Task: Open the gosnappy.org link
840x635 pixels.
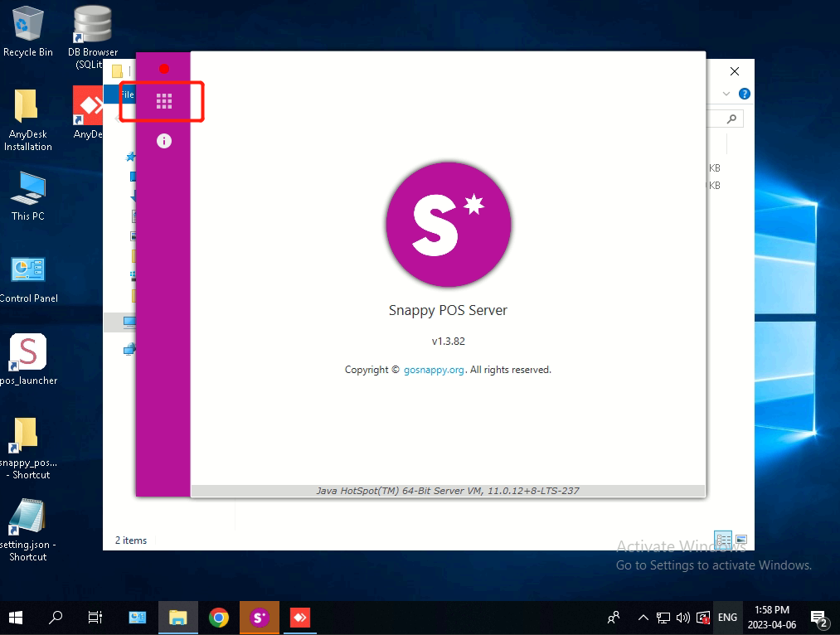Action: coord(434,370)
